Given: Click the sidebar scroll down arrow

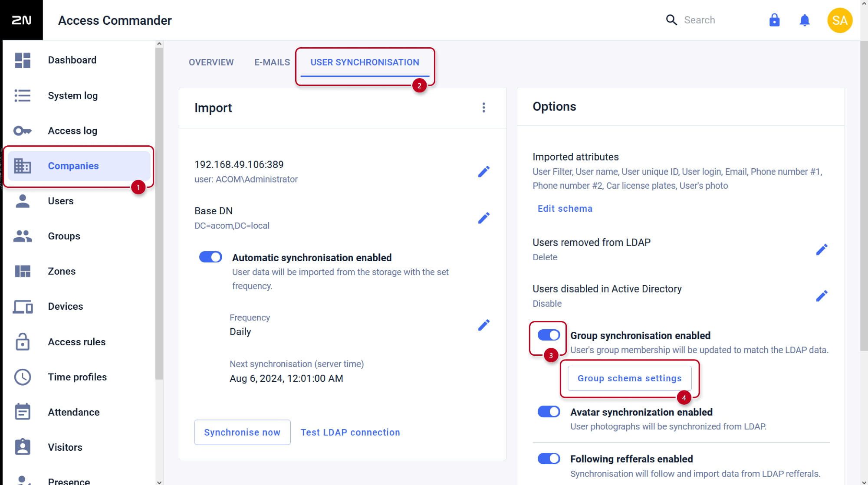Looking at the screenshot, I should click(159, 482).
